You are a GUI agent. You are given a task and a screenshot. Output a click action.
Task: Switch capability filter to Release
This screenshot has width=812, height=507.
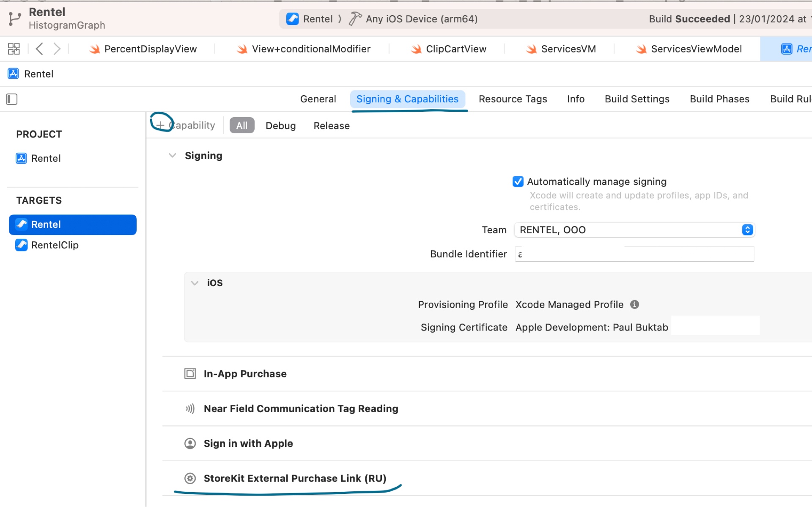(x=332, y=125)
